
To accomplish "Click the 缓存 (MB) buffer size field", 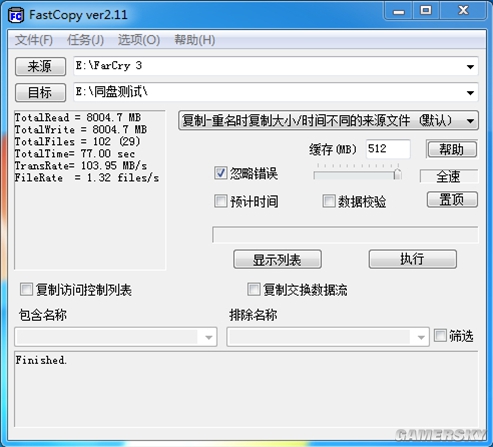I will 388,149.
